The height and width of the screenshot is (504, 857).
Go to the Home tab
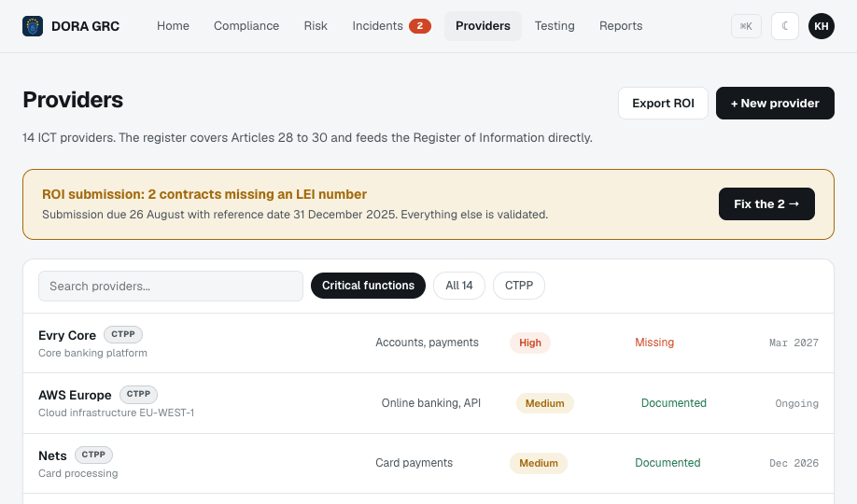click(x=173, y=26)
